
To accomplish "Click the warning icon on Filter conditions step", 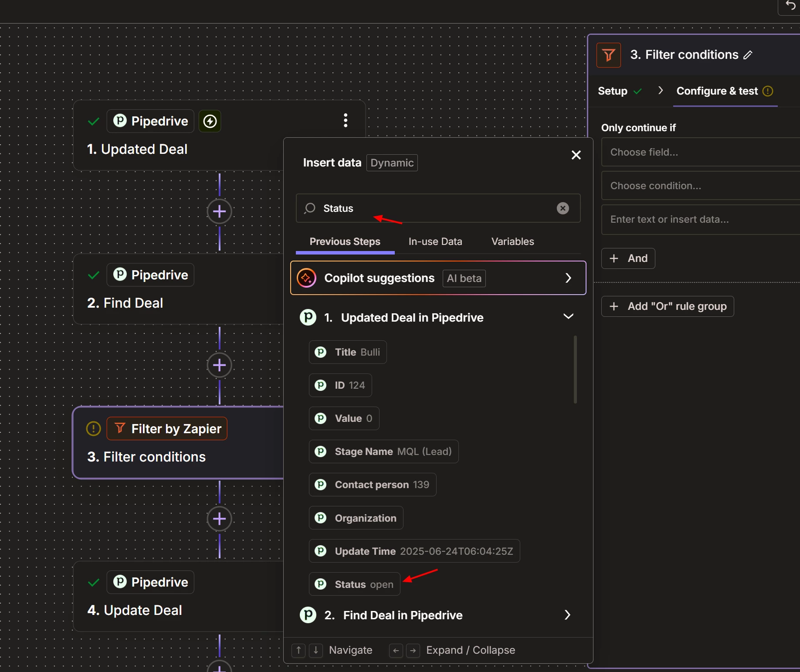I will (x=94, y=429).
